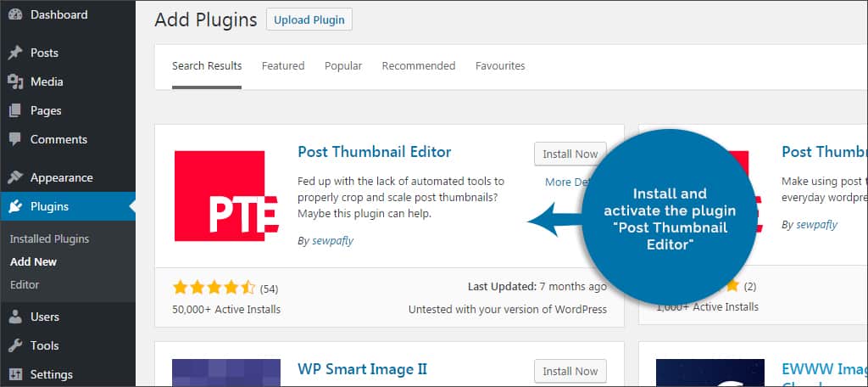Select the Plugins menu item

click(68, 206)
